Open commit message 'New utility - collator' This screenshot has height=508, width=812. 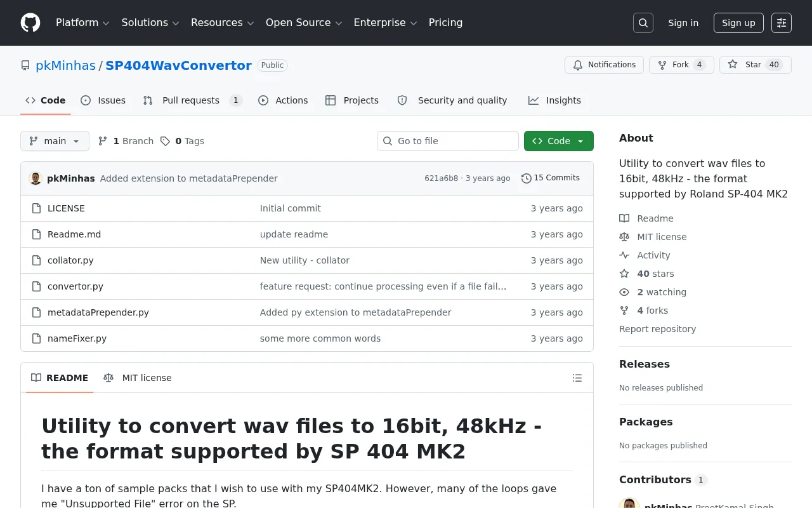coord(304,260)
